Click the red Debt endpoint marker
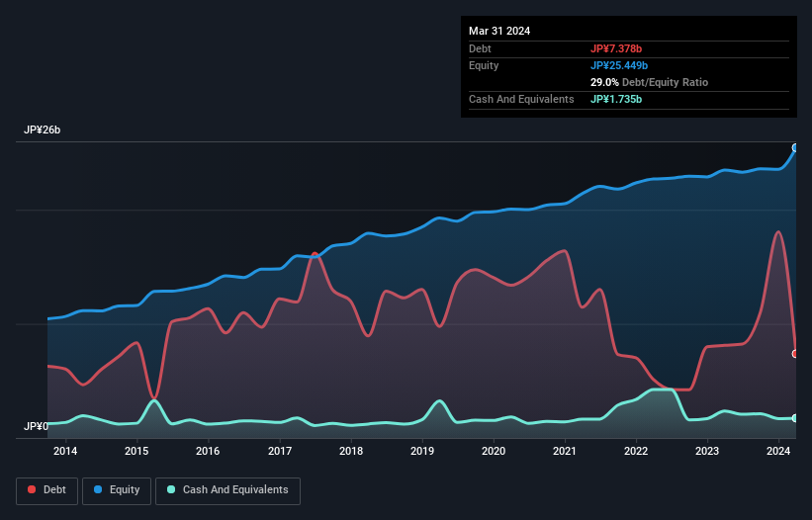 [x=795, y=354]
